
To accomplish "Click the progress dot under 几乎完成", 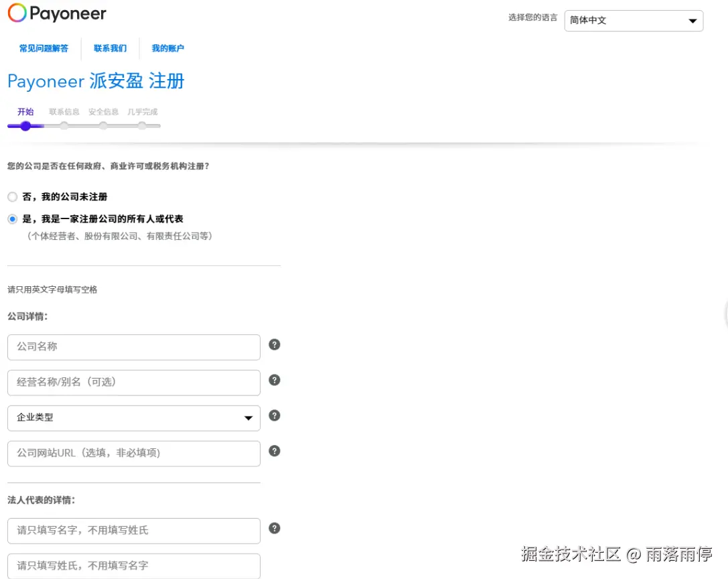I will (x=142, y=126).
